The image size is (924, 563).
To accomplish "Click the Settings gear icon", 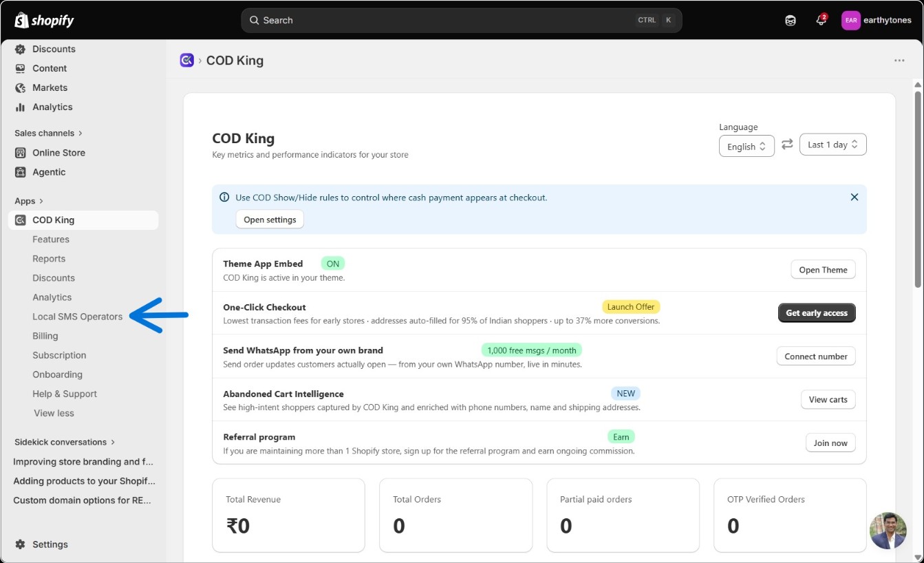I will 20,544.
